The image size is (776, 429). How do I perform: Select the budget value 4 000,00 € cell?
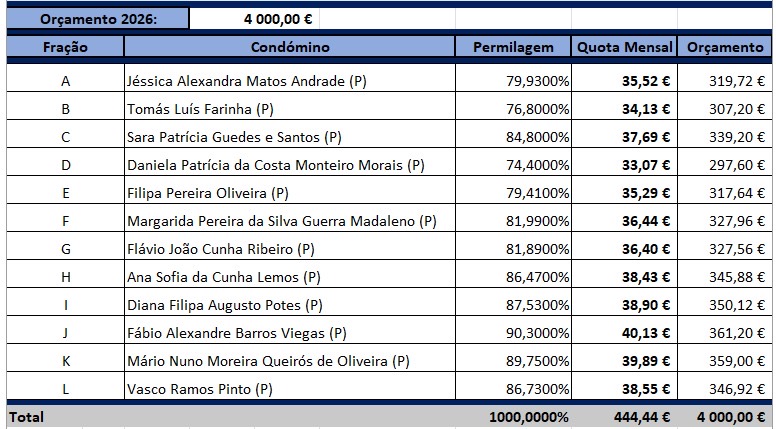click(254, 19)
